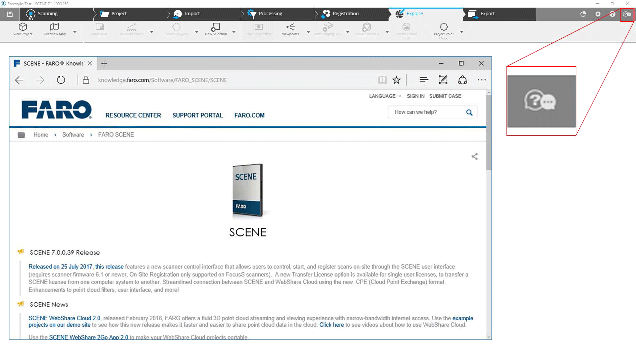Screen dimensions: 636x364
Task: Click the target chart icon beside settings
Action: [x=583, y=14]
